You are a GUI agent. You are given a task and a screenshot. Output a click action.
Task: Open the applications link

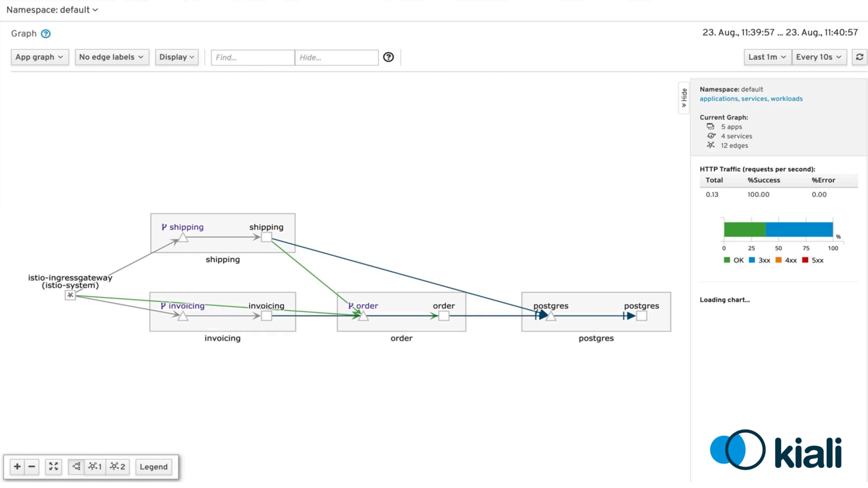pos(719,99)
